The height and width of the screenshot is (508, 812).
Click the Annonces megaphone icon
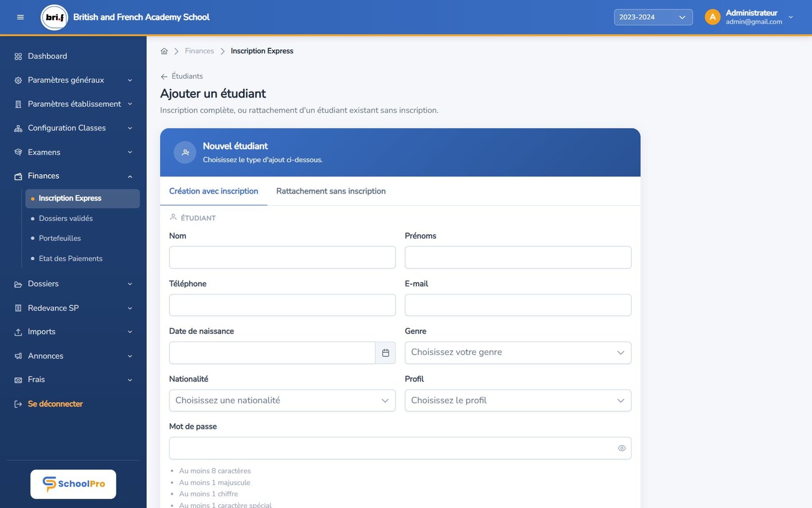(18, 356)
